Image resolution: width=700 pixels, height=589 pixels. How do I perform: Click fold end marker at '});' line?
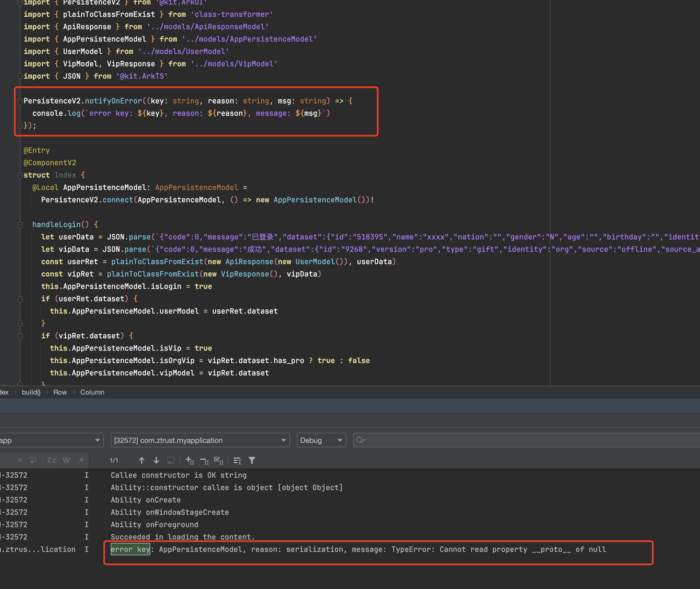[20, 126]
